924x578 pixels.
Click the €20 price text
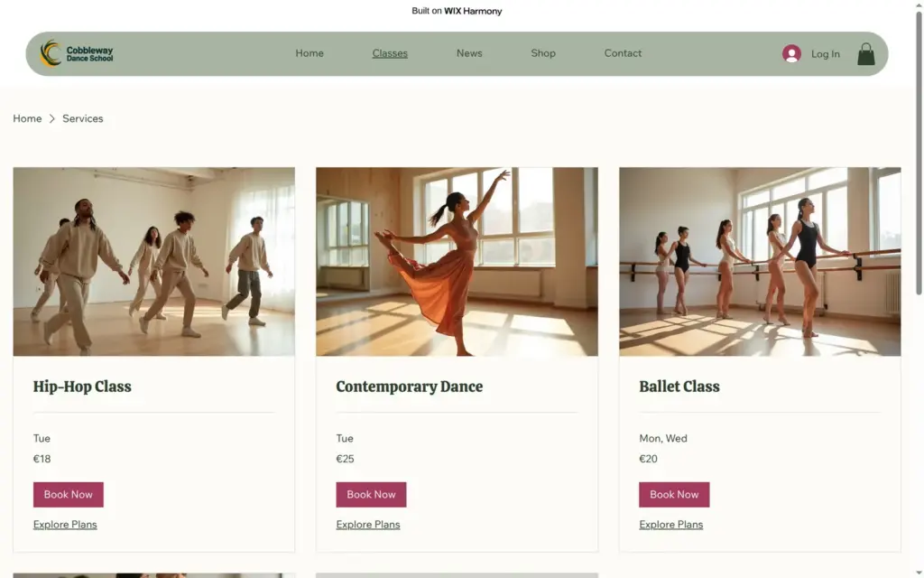tap(648, 459)
